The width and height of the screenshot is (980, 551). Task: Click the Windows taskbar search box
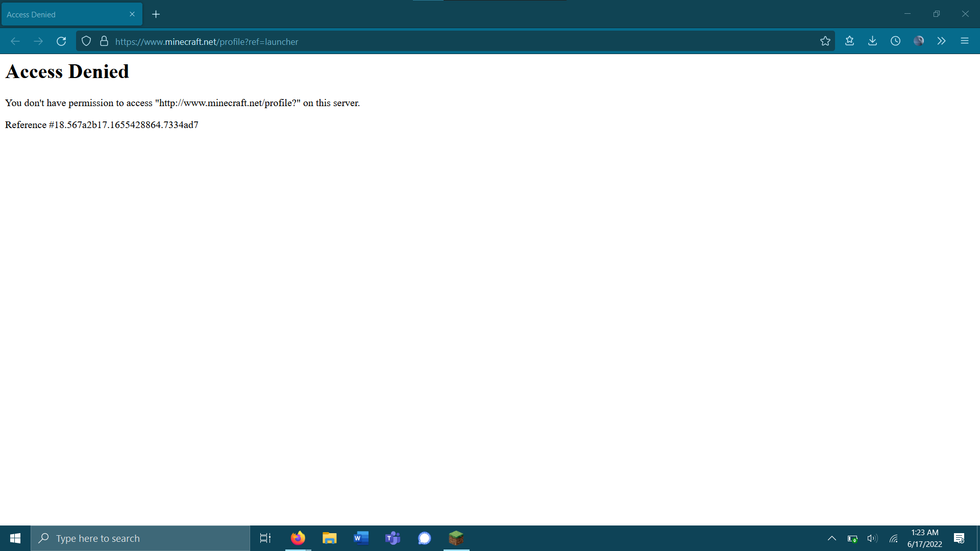tap(140, 538)
